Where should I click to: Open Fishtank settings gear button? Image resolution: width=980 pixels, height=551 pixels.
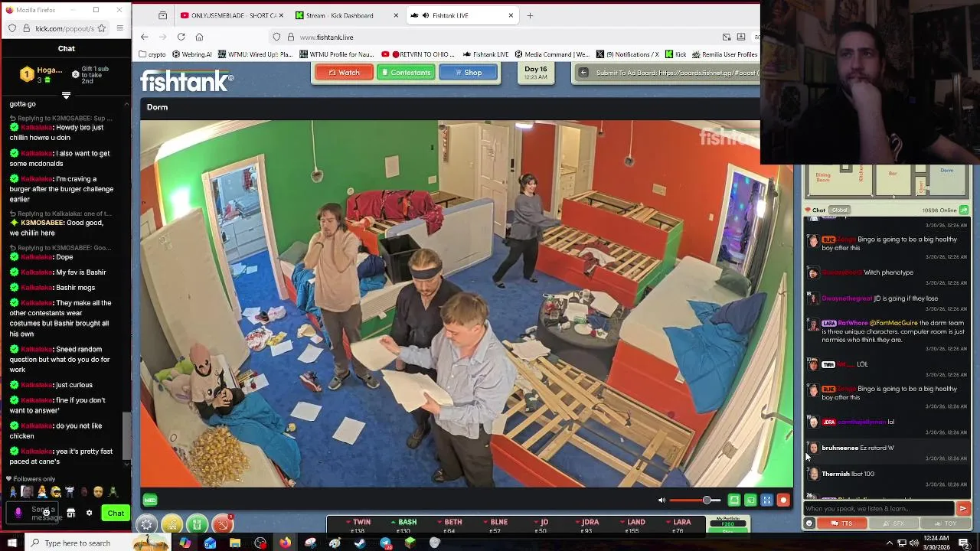click(x=146, y=525)
